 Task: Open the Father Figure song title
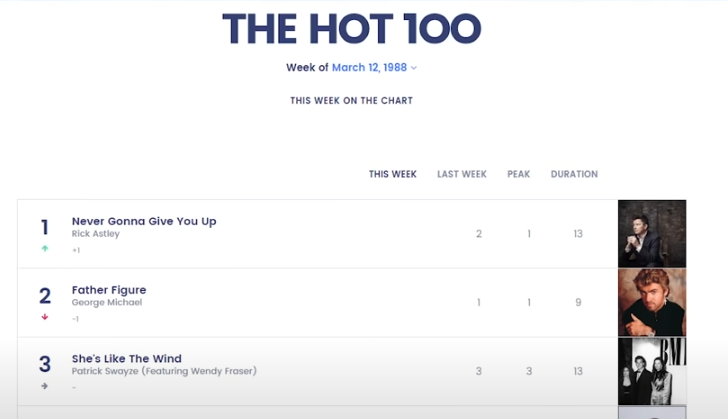point(109,290)
